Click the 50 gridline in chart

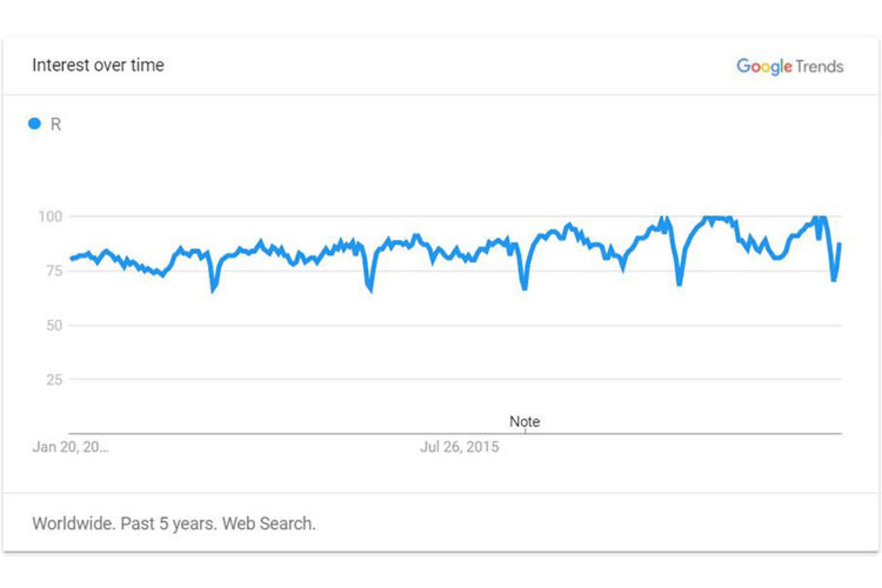point(455,325)
